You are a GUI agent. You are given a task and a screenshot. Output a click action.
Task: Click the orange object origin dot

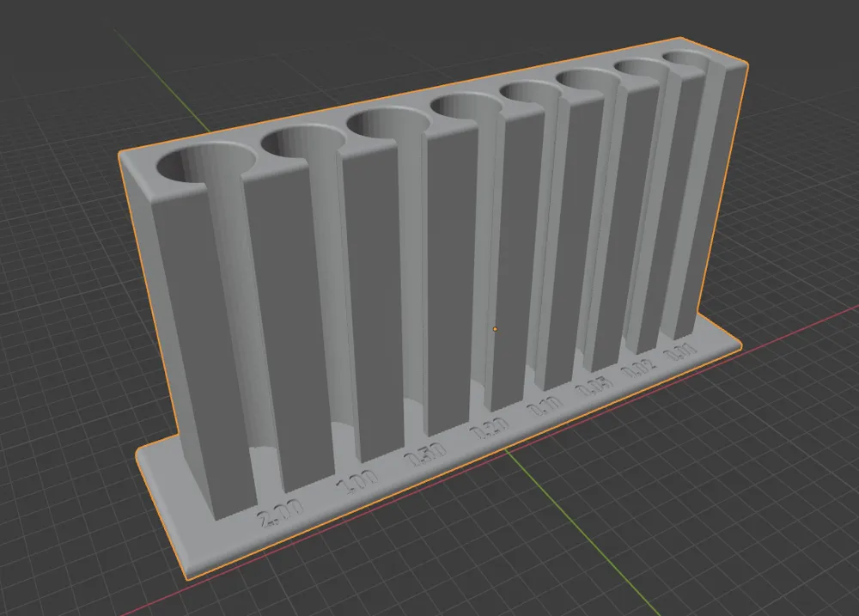coord(496,329)
